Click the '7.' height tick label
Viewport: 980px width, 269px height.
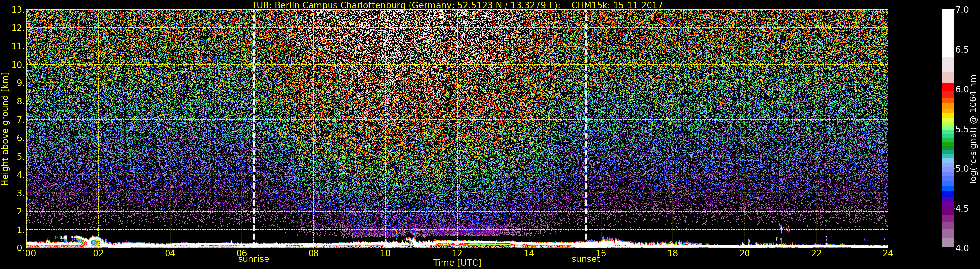point(21,120)
